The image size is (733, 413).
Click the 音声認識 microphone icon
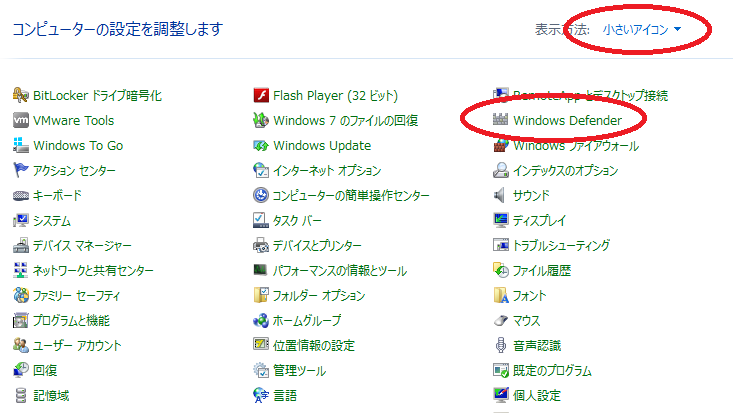tap(501, 346)
